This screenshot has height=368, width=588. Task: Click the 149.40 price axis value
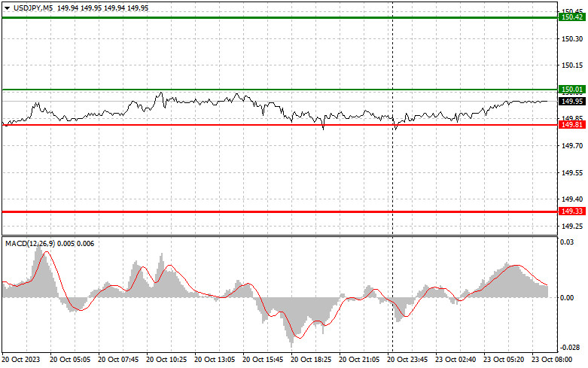pyautogui.click(x=572, y=199)
